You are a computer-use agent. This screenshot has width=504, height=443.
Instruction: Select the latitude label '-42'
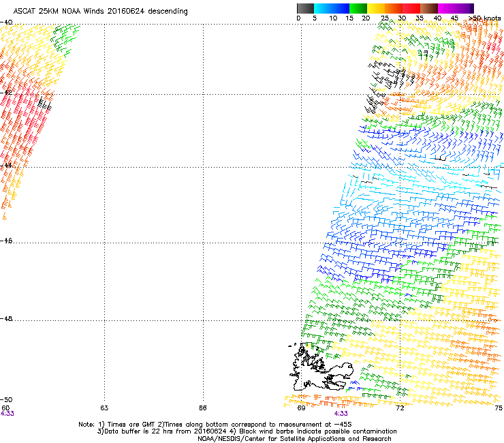(6, 93)
